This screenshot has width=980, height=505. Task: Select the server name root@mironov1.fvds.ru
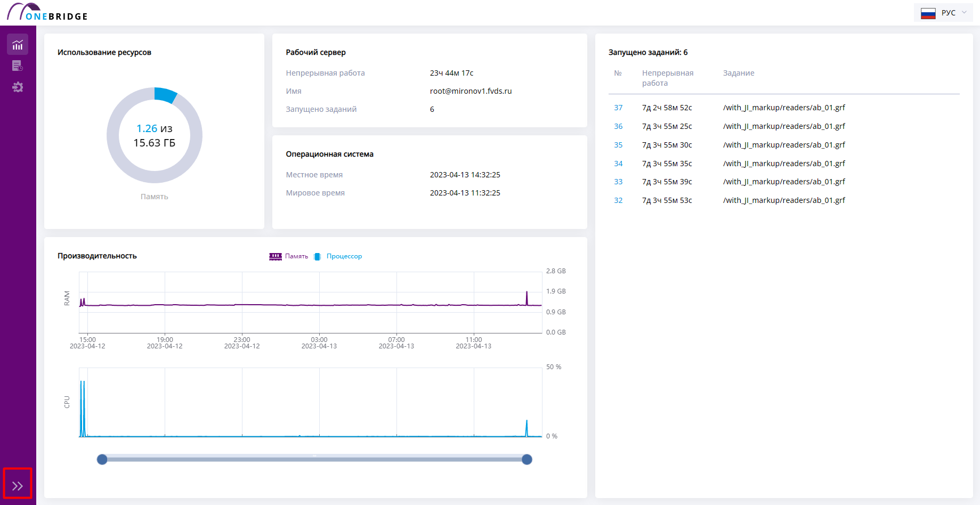tap(471, 91)
